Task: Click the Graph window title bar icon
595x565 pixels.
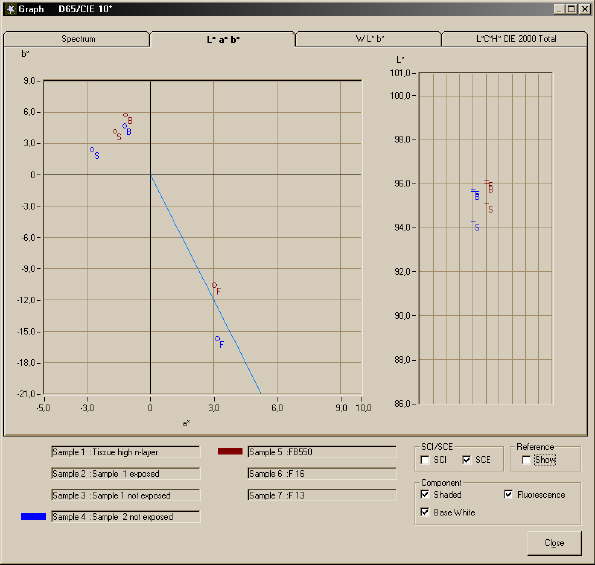Action: point(10,9)
